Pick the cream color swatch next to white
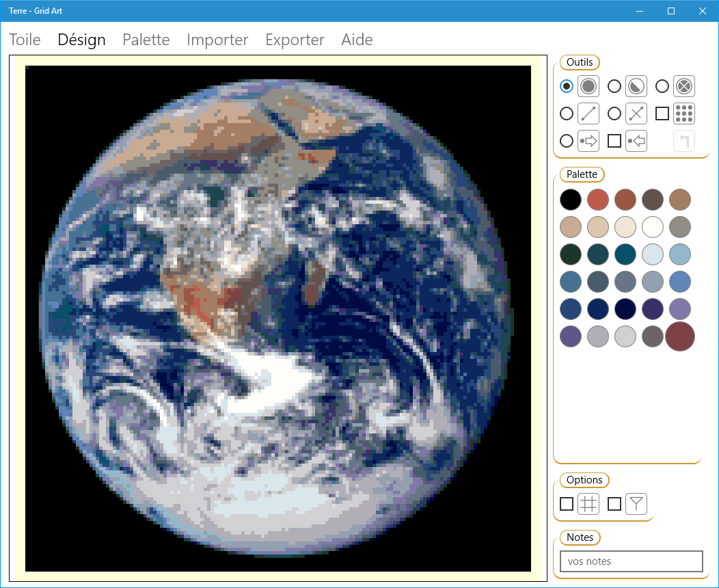The width and height of the screenshot is (719, 588). tap(625, 227)
